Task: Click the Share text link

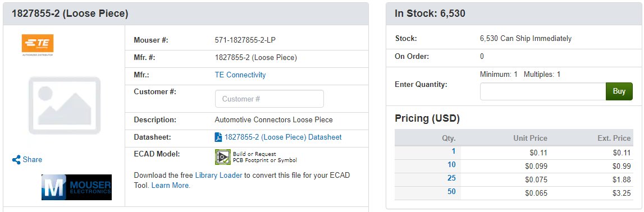Action: pyautogui.click(x=33, y=159)
